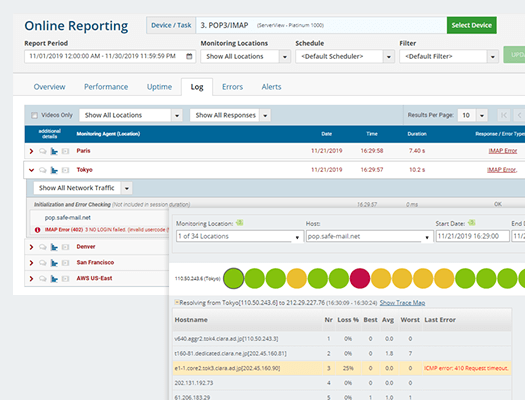Click the Device / Task label button
The height and width of the screenshot is (400, 525).
tap(171, 25)
